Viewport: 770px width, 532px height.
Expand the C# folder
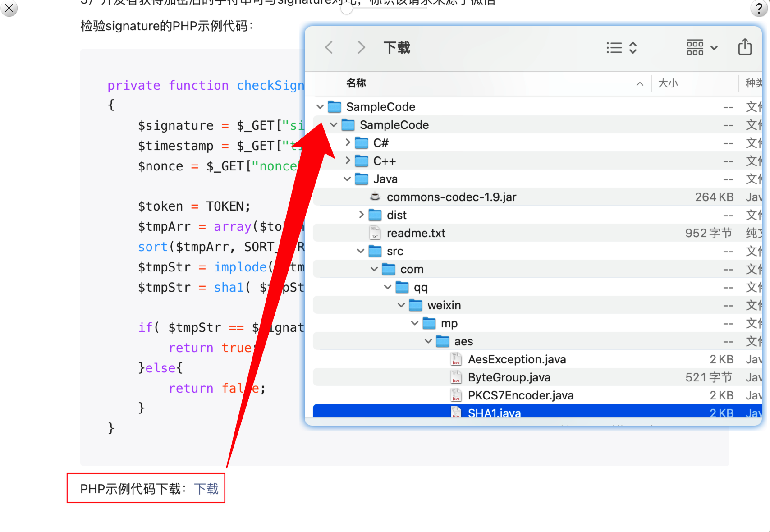[348, 143]
